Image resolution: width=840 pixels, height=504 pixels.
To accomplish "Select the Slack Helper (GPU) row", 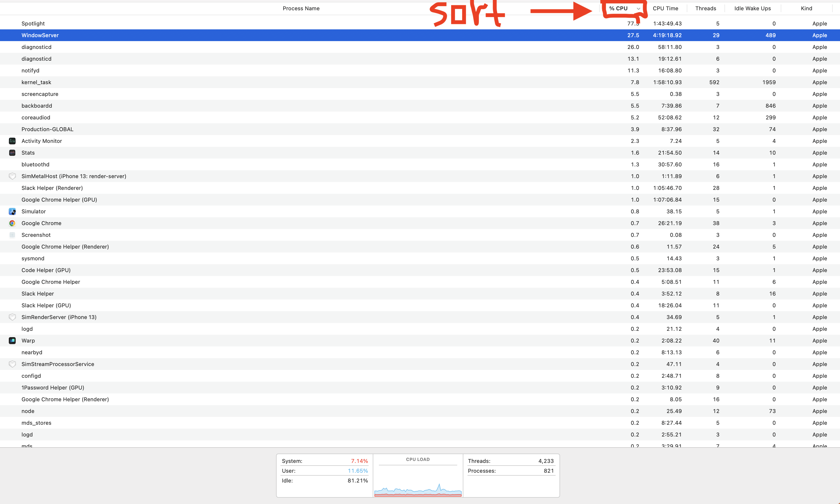I will 420,305.
